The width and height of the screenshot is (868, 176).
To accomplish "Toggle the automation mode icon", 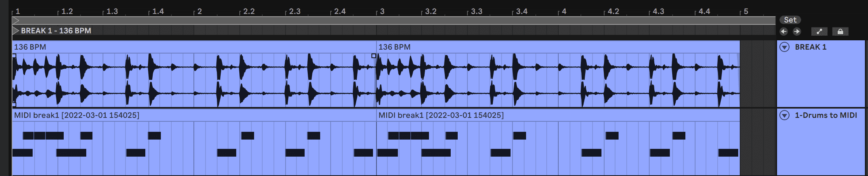I will point(819,31).
